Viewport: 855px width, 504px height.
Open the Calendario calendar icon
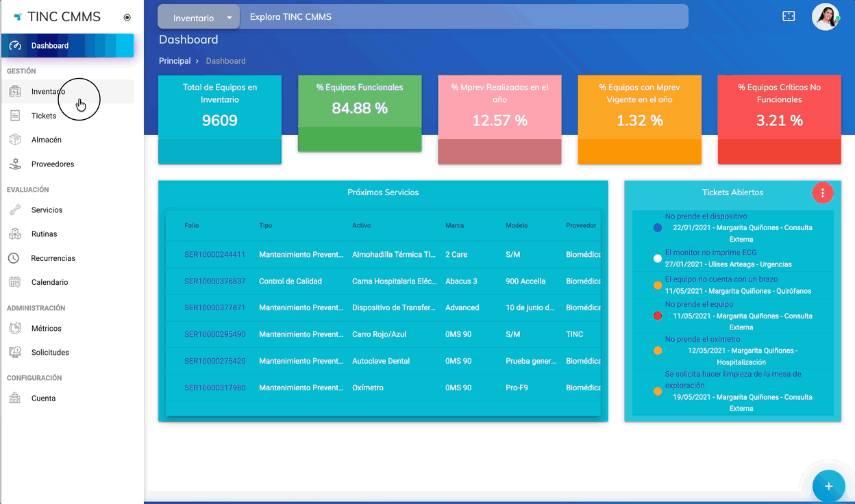click(15, 282)
